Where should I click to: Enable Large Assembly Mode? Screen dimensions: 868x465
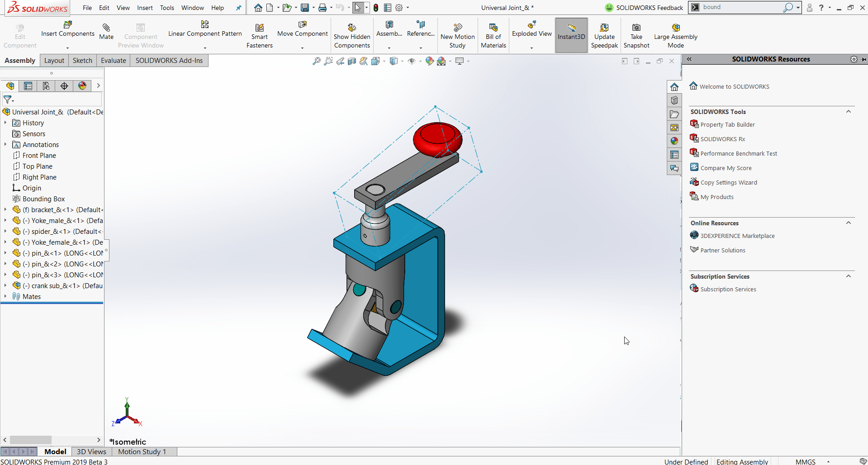point(675,35)
